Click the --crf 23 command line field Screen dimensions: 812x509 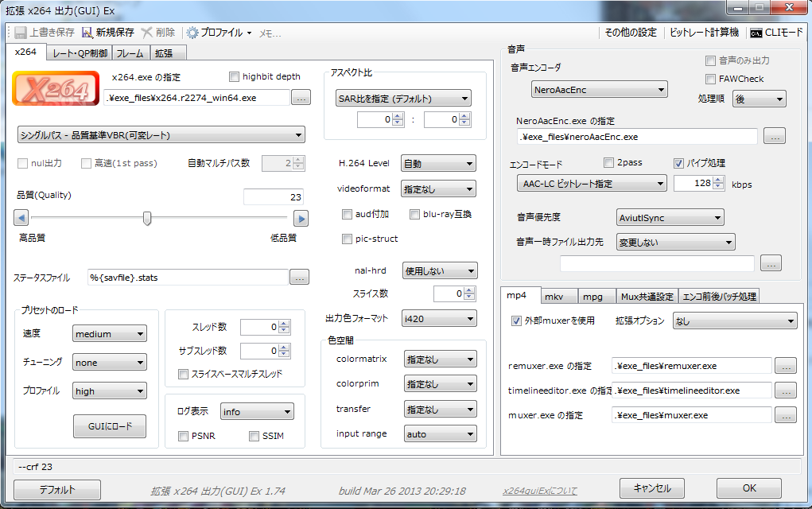pos(406,467)
